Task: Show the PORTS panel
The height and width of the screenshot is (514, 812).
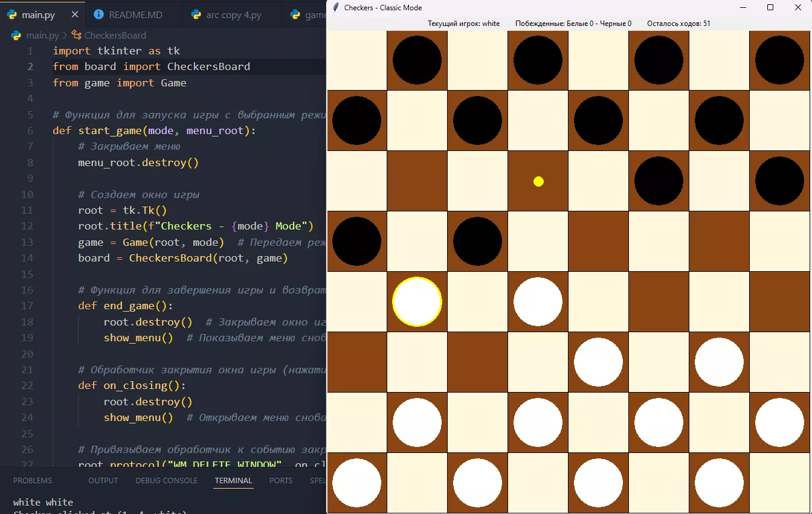Action: 281,481
